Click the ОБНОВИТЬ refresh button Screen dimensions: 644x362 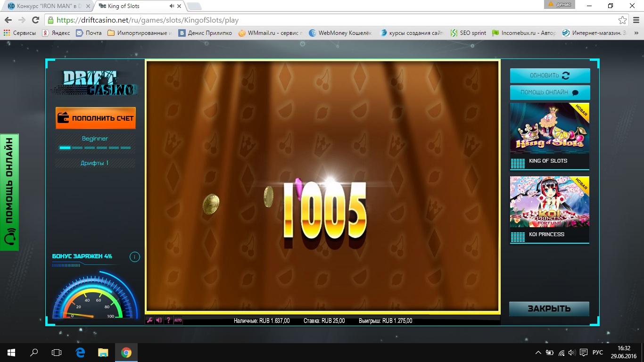pyautogui.click(x=550, y=75)
